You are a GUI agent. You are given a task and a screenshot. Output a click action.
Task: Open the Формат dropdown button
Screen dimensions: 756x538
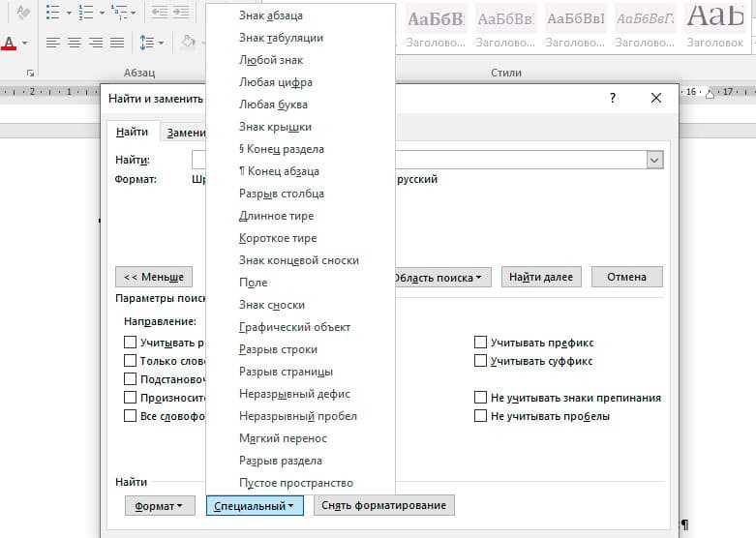160,506
